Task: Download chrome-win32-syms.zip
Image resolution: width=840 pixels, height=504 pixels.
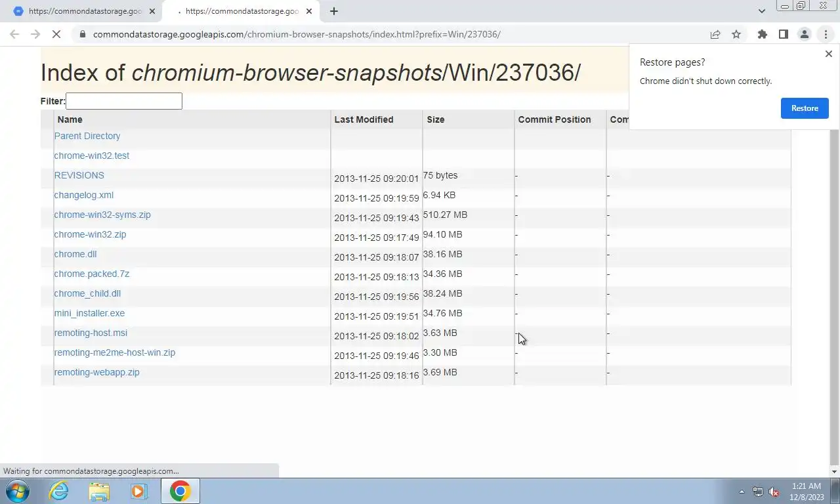Action: [102, 215]
